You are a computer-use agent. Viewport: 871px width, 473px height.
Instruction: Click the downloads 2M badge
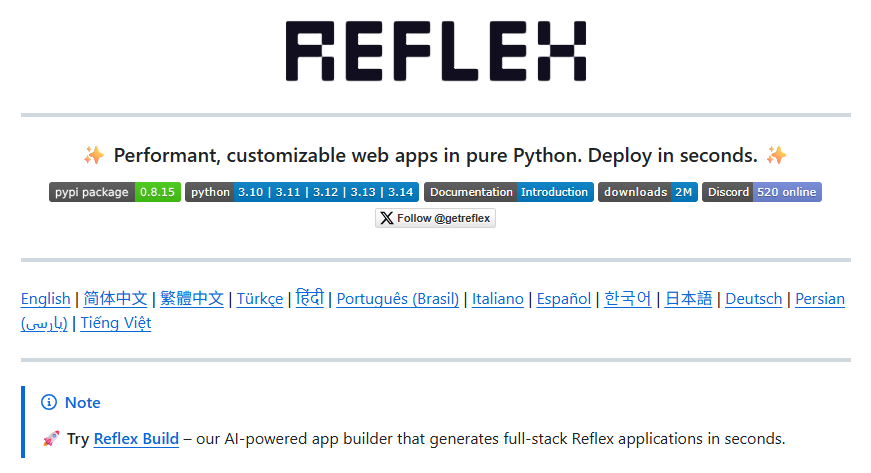pyautogui.click(x=648, y=192)
